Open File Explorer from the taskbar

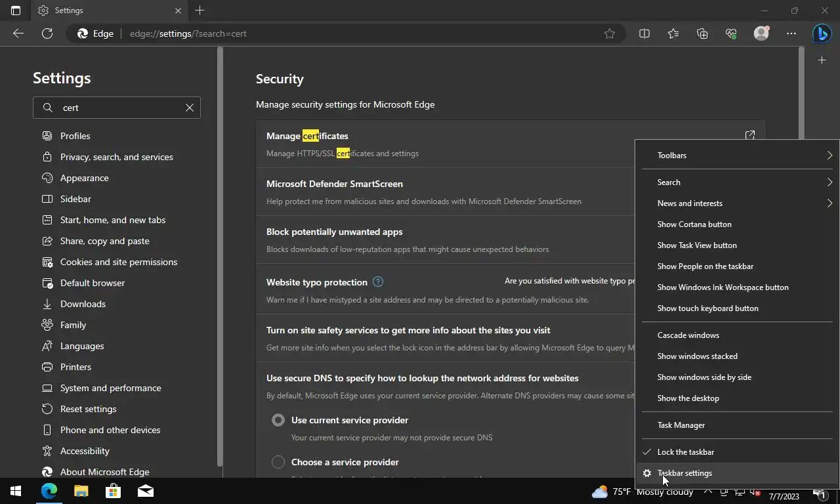[x=81, y=491]
